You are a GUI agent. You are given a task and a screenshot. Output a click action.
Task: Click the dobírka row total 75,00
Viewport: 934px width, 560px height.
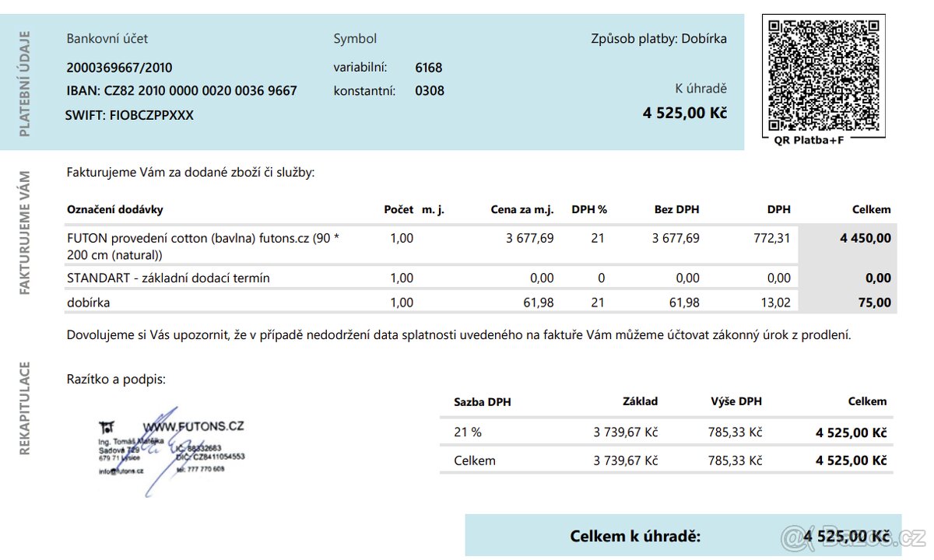pos(874,303)
